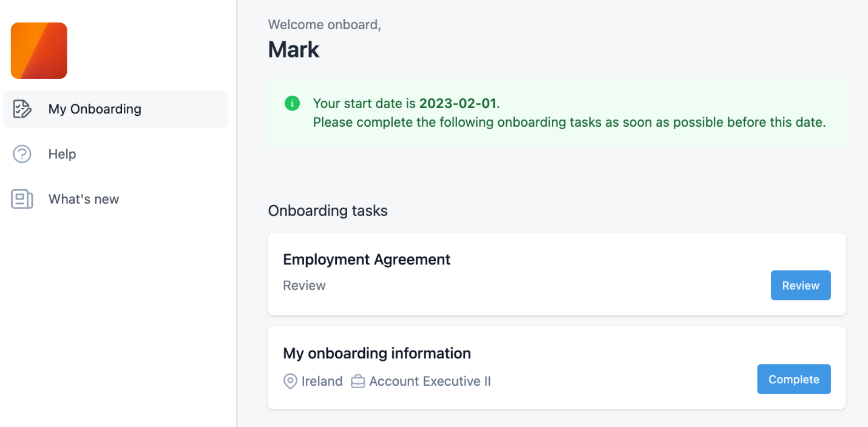
Task: Click the Ireland location text
Action: coord(322,382)
